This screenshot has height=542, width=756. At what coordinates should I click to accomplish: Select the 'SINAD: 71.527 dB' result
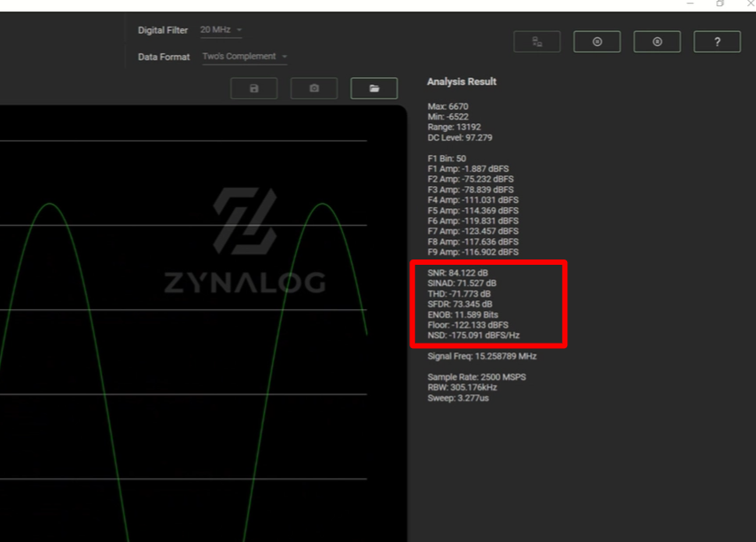462,283
